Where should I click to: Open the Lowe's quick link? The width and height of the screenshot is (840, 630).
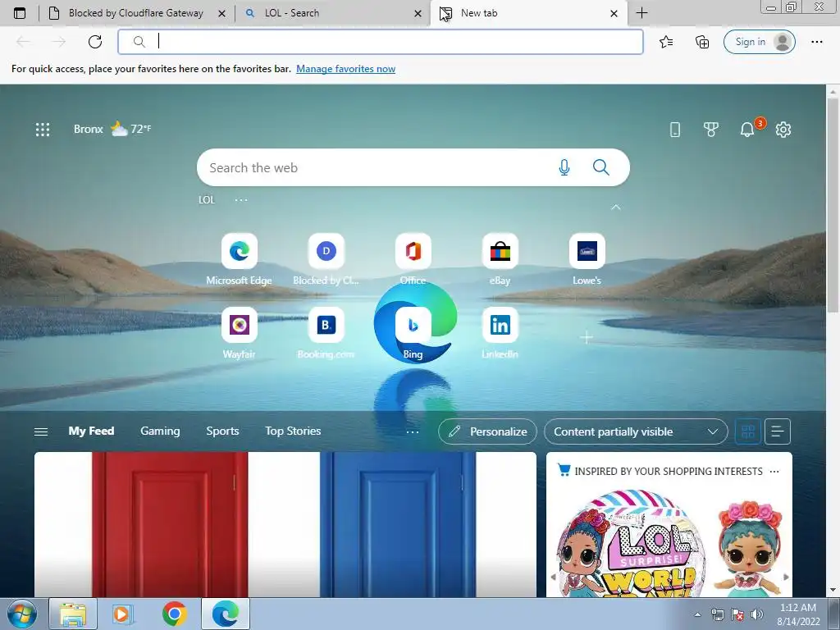tap(587, 259)
